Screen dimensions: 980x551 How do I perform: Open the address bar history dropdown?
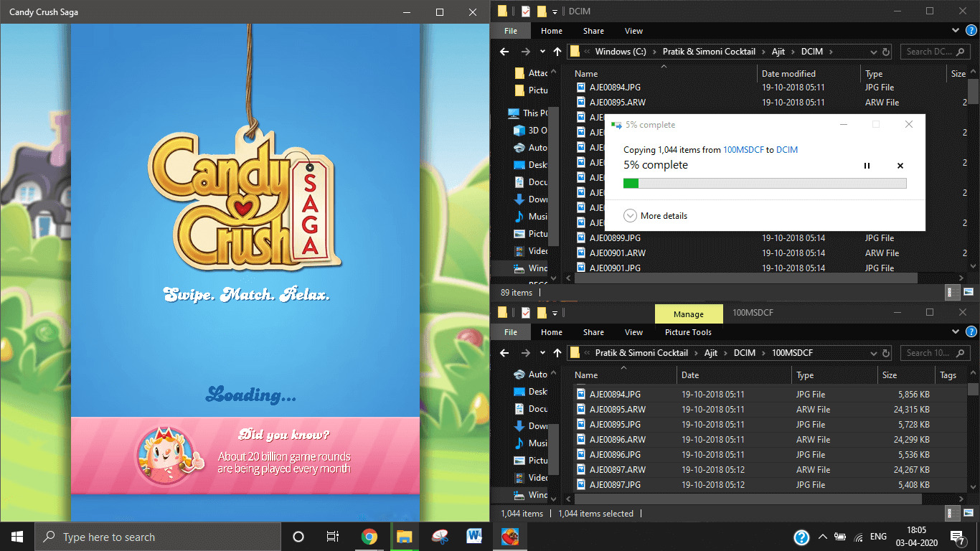coord(872,51)
